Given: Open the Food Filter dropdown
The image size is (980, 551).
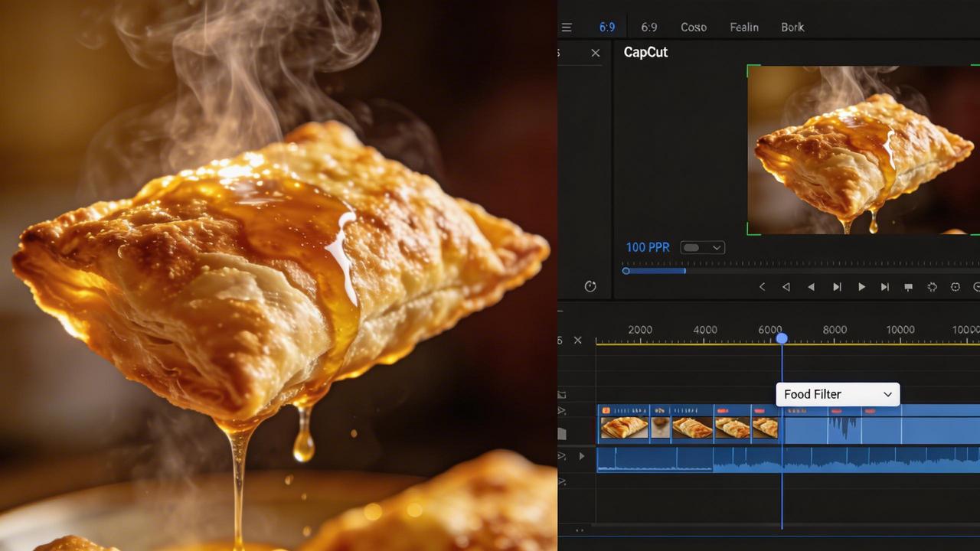Looking at the screenshot, I should 838,394.
